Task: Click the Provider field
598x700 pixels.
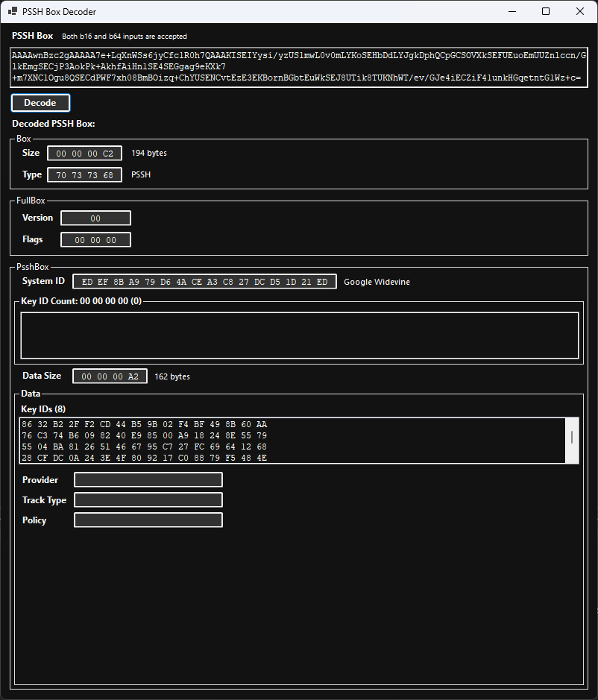Action: pos(148,480)
